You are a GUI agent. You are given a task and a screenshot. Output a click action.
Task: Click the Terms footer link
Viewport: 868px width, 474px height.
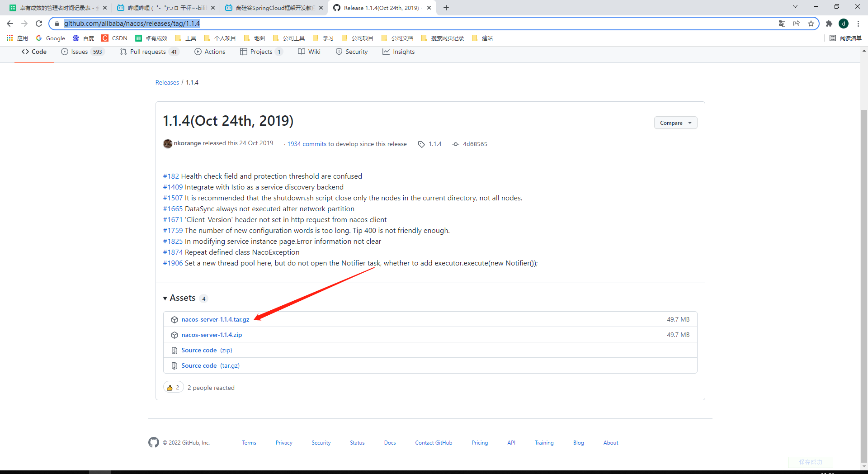[x=249, y=443]
